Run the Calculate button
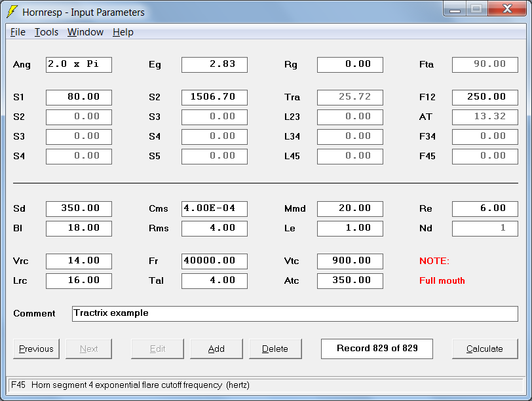This screenshot has width=532, height=401. 485,349
